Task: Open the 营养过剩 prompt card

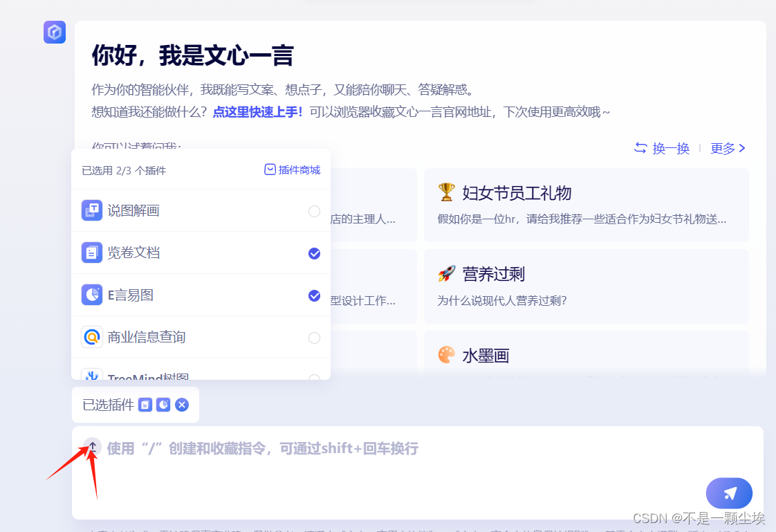Action: pos(586,286)
